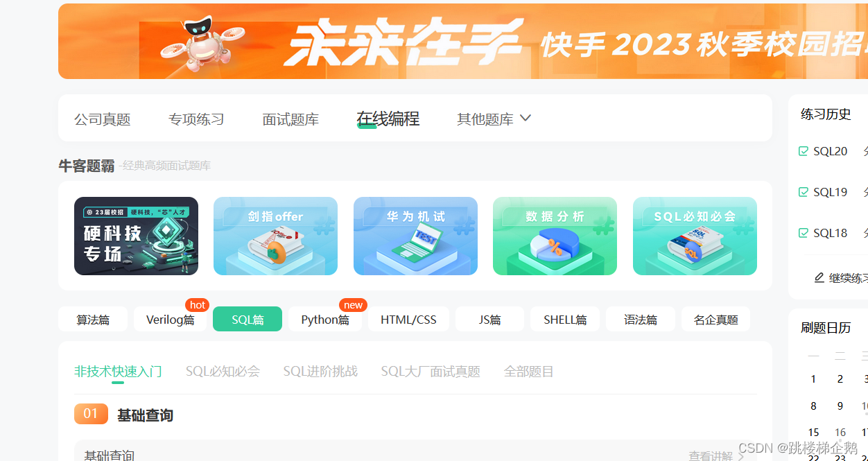Switch to SQL必知必会 sub-tab
This screenshot has width=868, height=461.
pos(223,372)
